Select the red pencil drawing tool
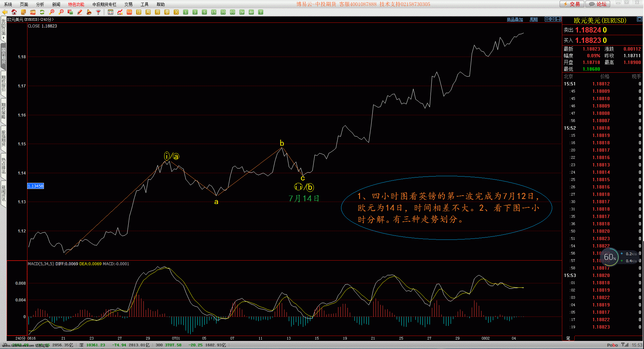This screenshot has height=349, width=644. 80,12
